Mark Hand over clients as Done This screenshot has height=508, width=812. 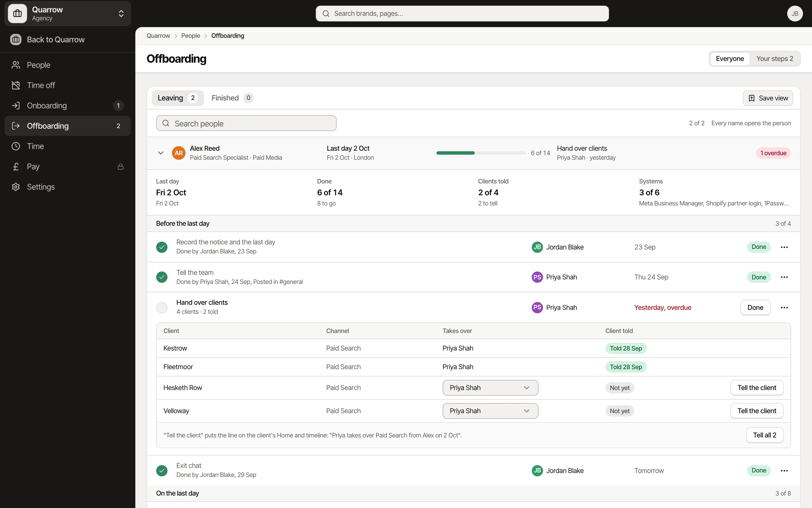(755, 308)
